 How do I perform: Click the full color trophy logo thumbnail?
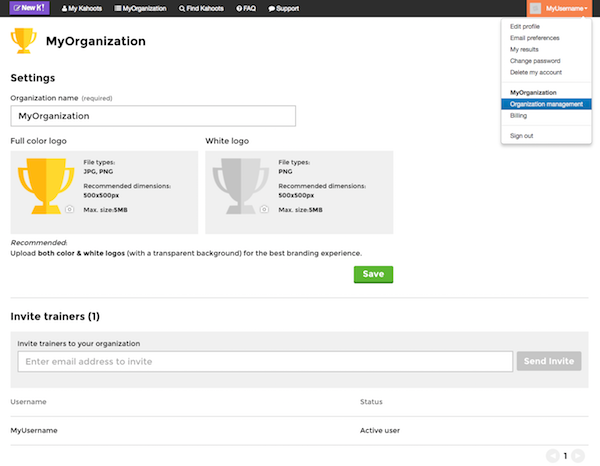click(x=46, y=186)
